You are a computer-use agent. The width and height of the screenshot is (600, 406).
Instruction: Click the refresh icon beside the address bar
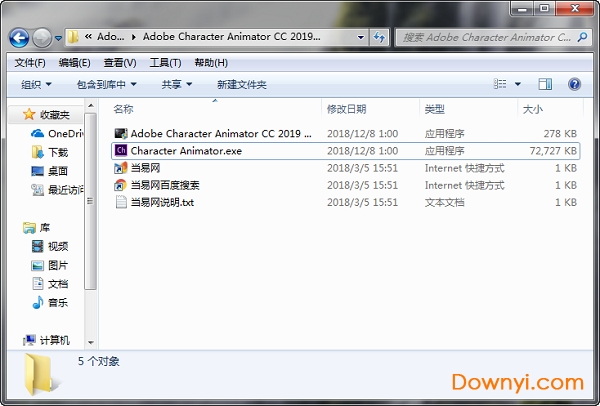(381, 38)
